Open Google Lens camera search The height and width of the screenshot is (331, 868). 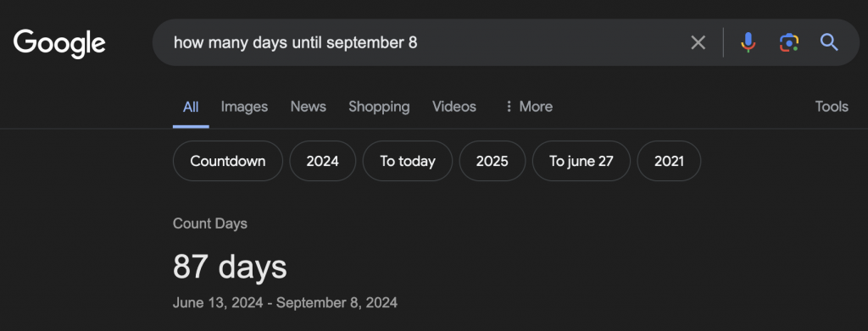tap(789, 42)
